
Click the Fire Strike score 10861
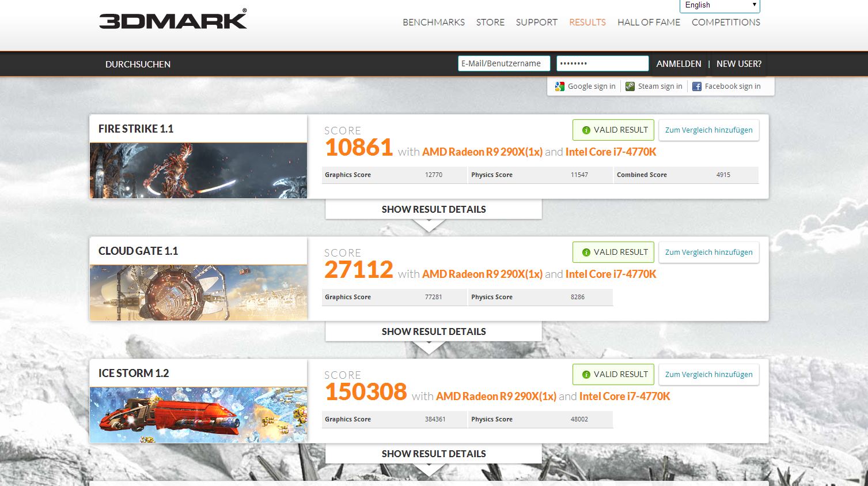pyautogui.click(x=359, y=148)
